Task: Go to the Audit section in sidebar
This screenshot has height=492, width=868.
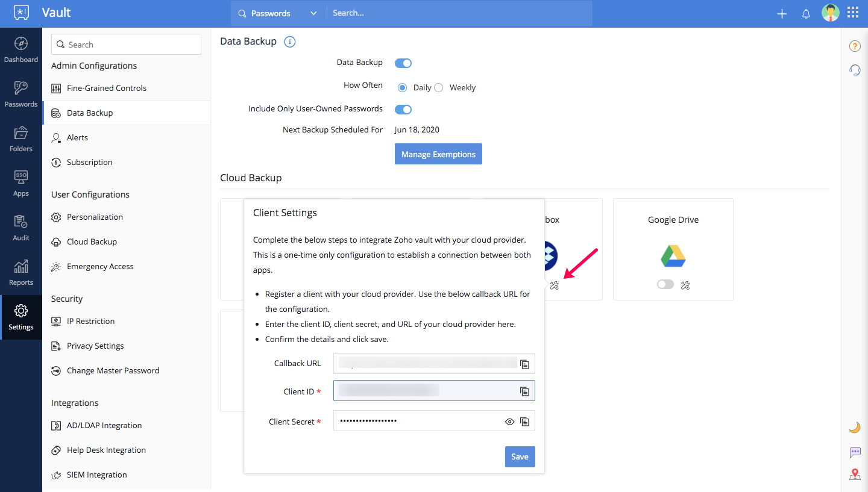Action: (21, 228)
